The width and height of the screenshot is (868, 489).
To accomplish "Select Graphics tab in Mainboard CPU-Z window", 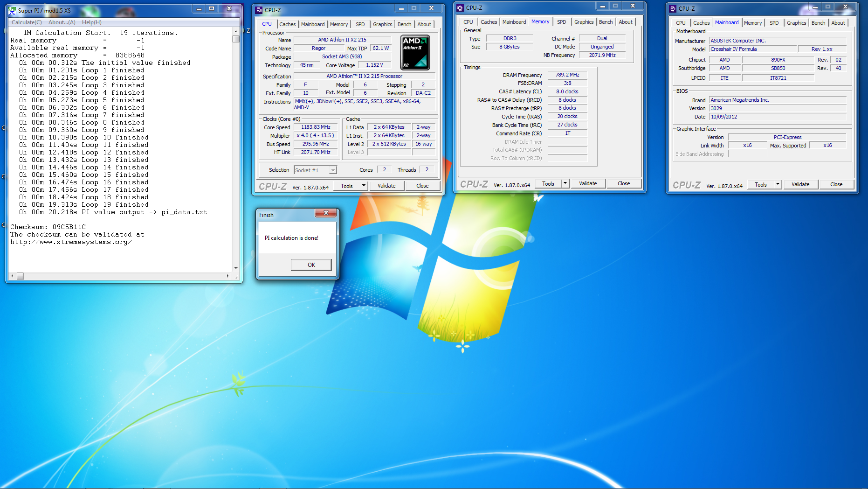I will pos(797,23).
